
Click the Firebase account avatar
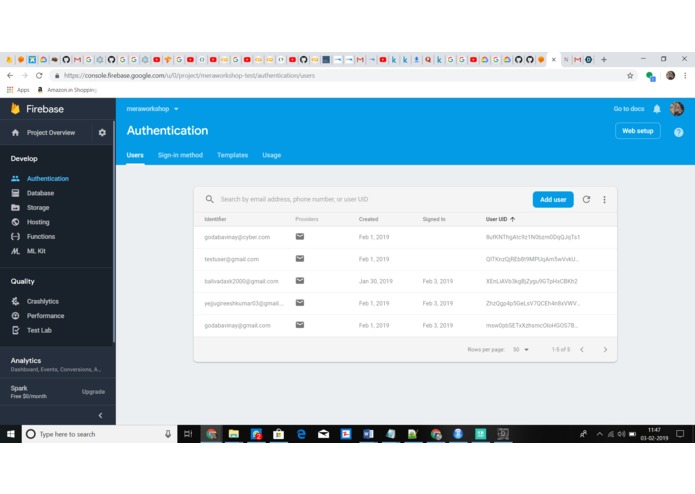click(676, 109)
